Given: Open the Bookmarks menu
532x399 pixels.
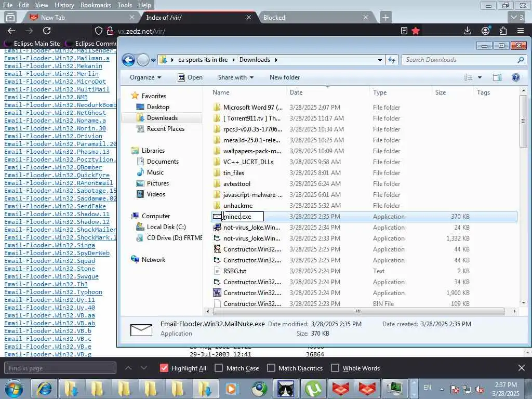Looking at the screenshot, I should click(96, 5).
